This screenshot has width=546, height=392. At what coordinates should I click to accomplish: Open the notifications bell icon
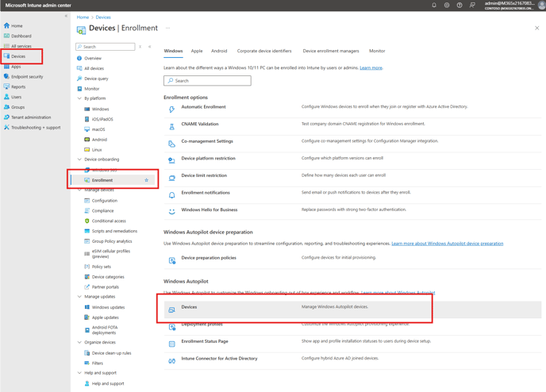[434, 6]
